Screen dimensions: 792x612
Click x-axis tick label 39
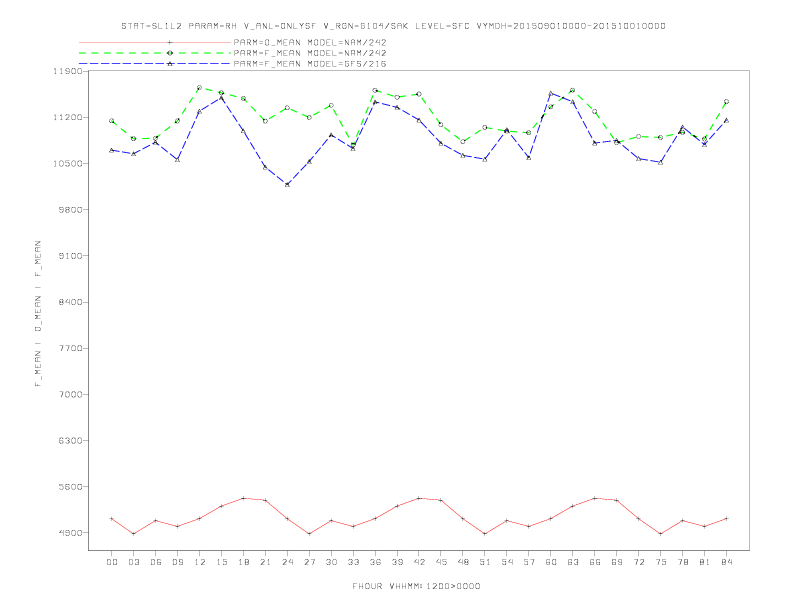(397, 562)
